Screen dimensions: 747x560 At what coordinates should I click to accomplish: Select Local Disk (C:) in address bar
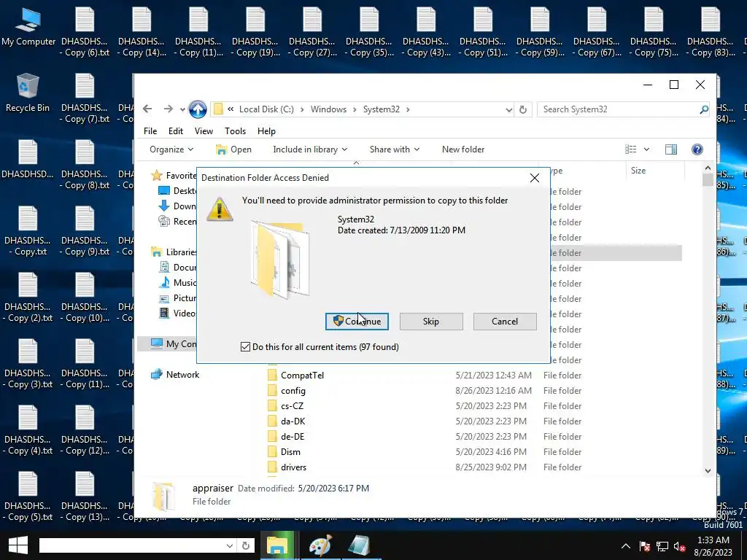pyautogui.click(x=266, y=109)
